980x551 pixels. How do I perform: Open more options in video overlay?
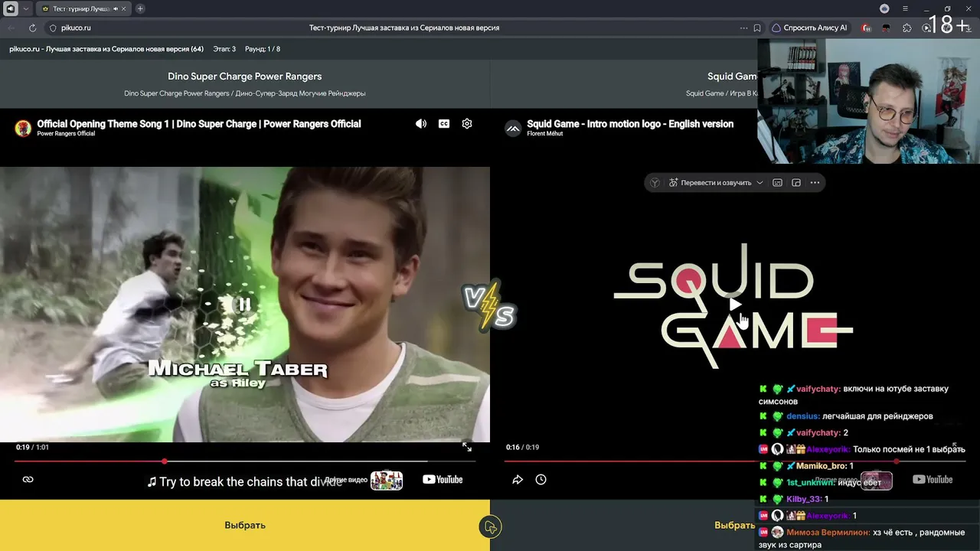(x=815, y=183)
